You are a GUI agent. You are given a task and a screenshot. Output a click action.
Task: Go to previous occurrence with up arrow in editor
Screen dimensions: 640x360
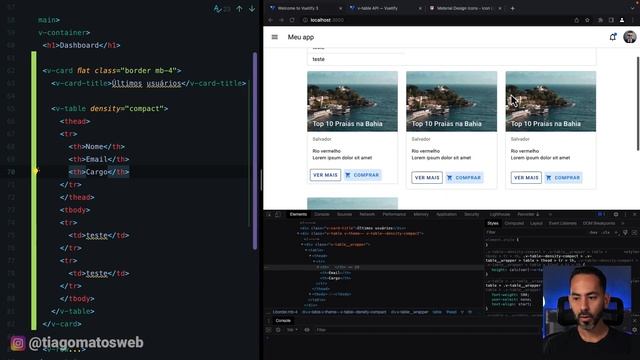pos(239,9)
